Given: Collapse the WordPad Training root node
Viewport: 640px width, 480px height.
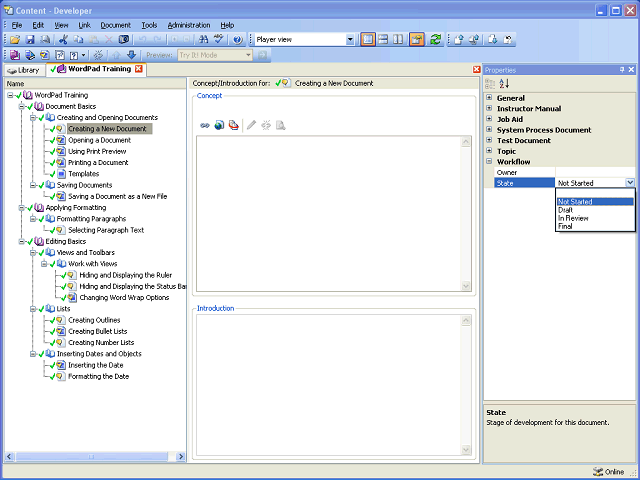Looking at the screenshot, I should pos(10,95).
